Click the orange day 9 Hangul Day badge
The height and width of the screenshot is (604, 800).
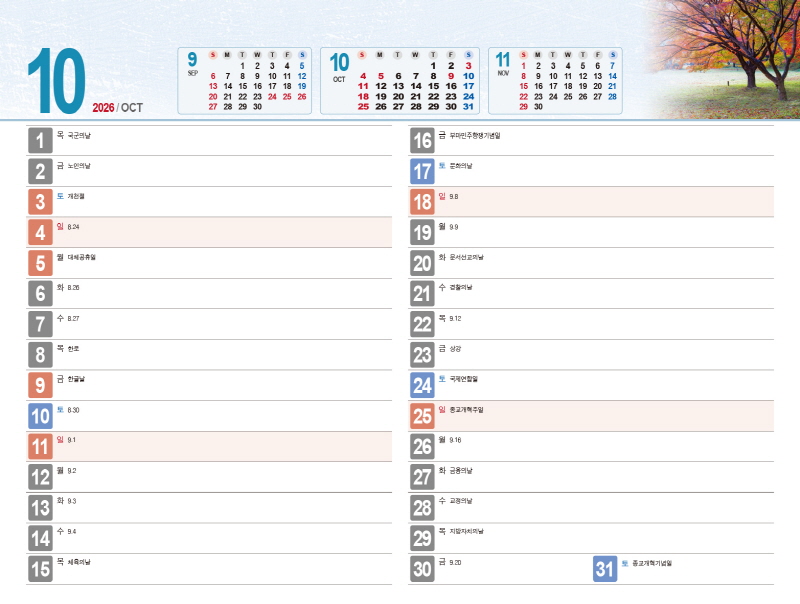pos(40,385)
